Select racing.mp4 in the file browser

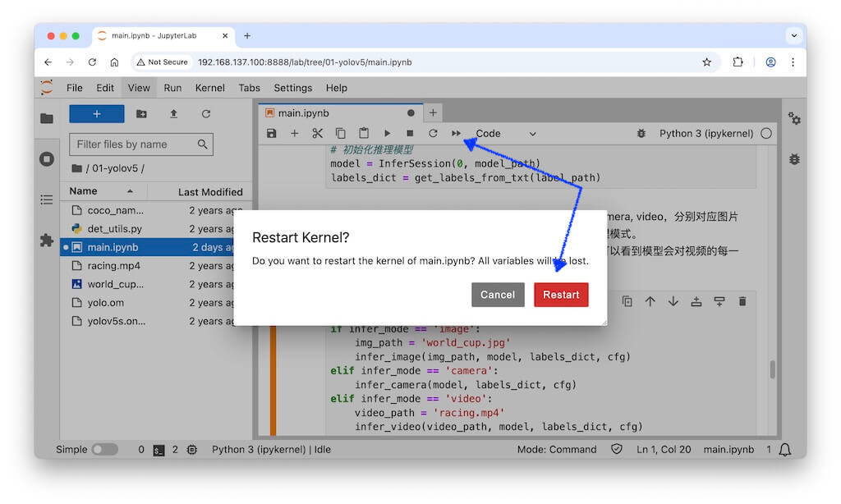pyautogui.click(x=114, y=266)
